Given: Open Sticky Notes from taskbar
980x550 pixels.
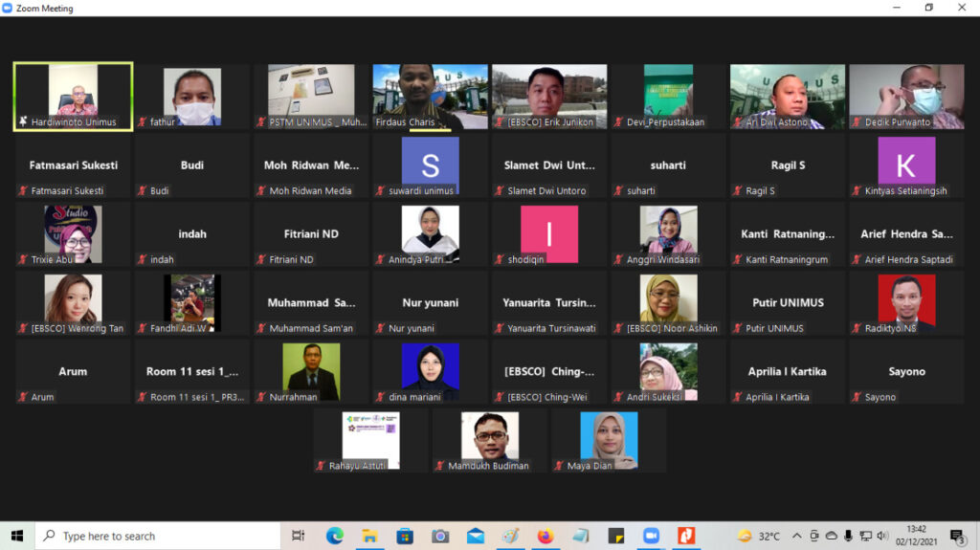Looking at the screenshot, I should 615,536.
